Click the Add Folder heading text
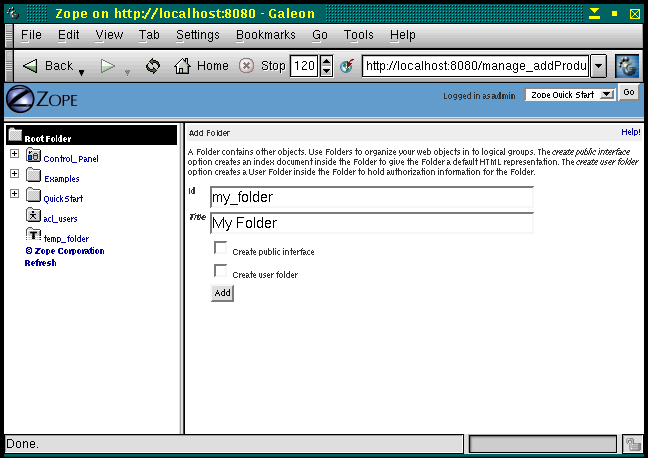This screenshot has width=648, height=458. click(x=209, y=133)
